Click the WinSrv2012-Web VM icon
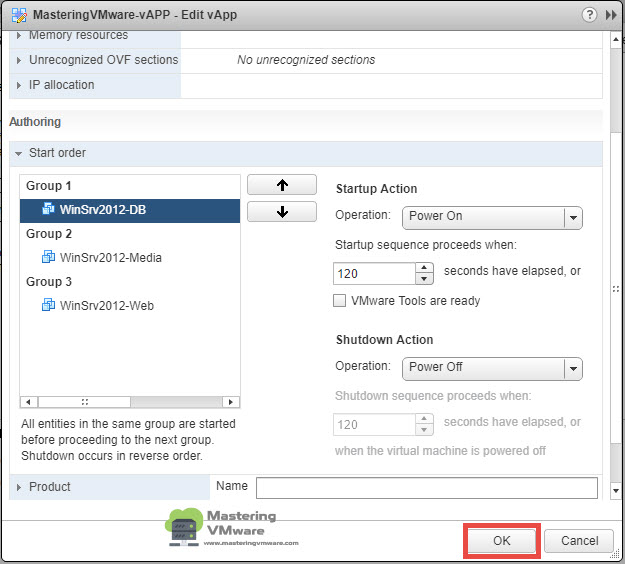 click(48, 305)
